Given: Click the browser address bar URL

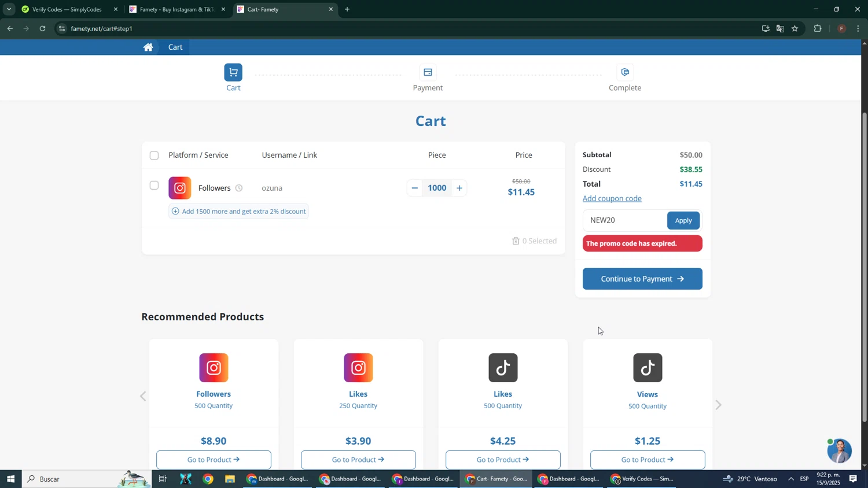Looking at the screenshot, I should 102,28.
